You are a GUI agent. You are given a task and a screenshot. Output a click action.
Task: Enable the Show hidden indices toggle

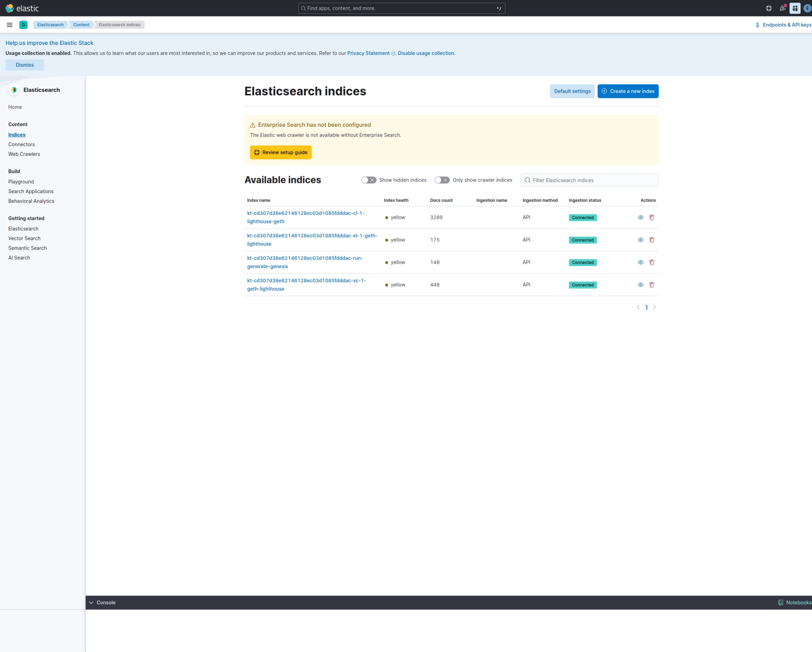(369, 180)
